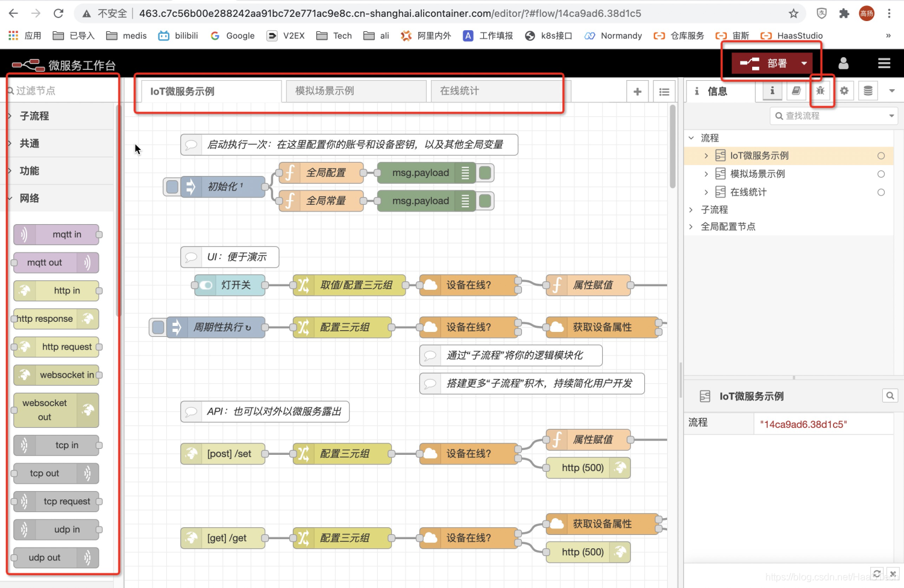Select the [post] /set http node
Image resolution: width=904 pixels, height=588 pixels.
(223, 454)
